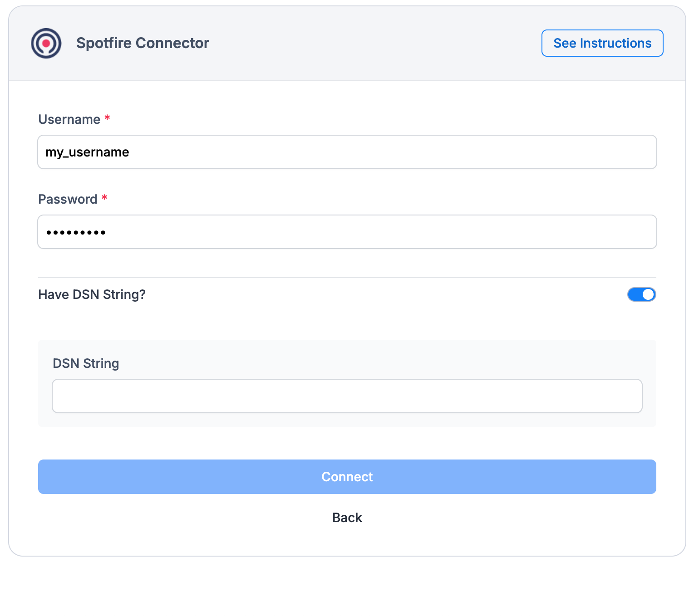
Task: Click the gray DSN String panel background
Action: click(x=347, y=419)
